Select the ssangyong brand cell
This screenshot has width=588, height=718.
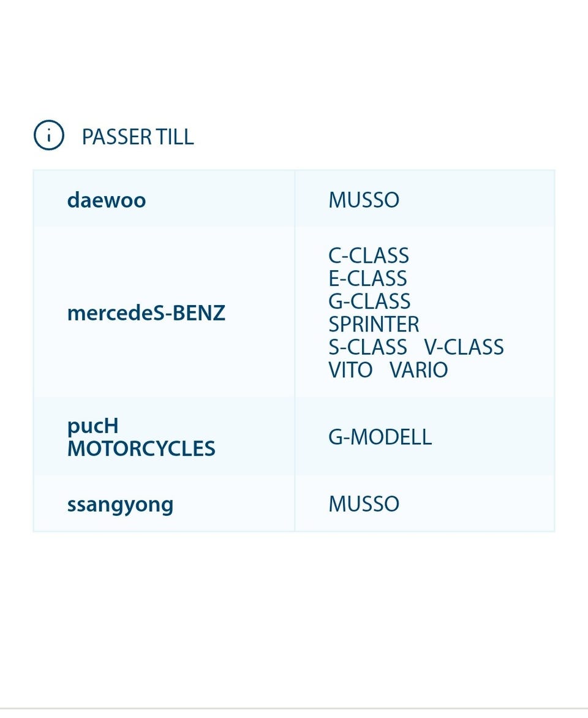[x=120, y=504]
